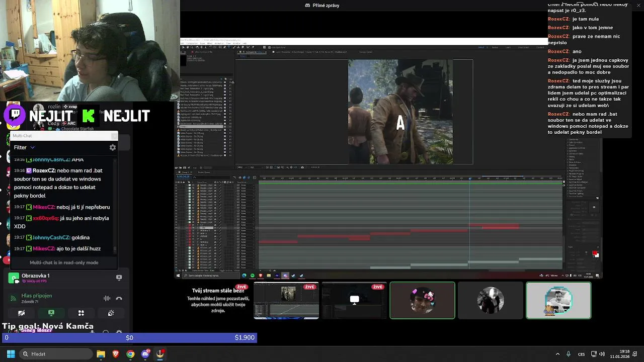Open volume control in system tray
This screenshot has width=644, height=362.
pyautogui.click(x=602, y=354)
